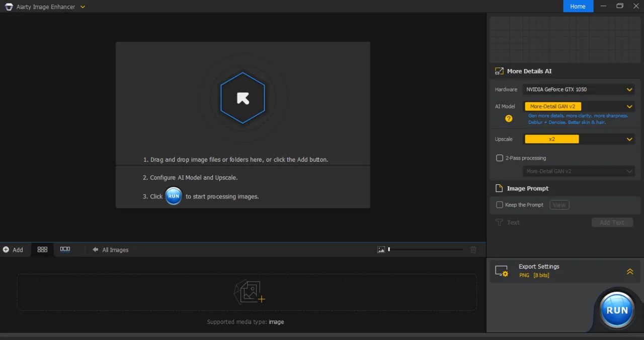Image resolution: width=644 pixels, height=340 pixels.
Task: Click the All Images back arrow
Action: coord(95,250)
